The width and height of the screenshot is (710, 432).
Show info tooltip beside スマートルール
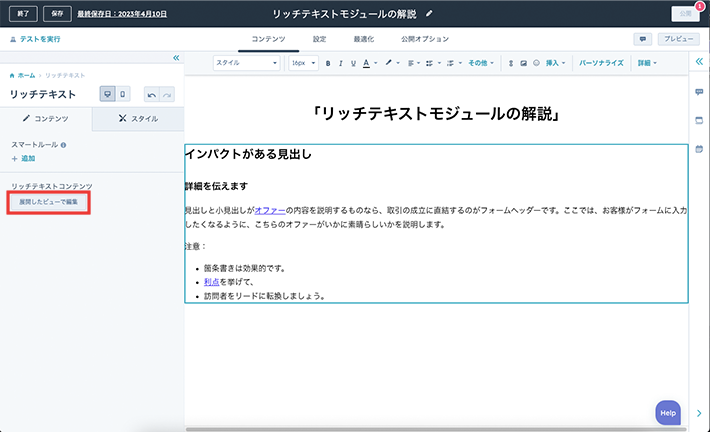[63, 145]
